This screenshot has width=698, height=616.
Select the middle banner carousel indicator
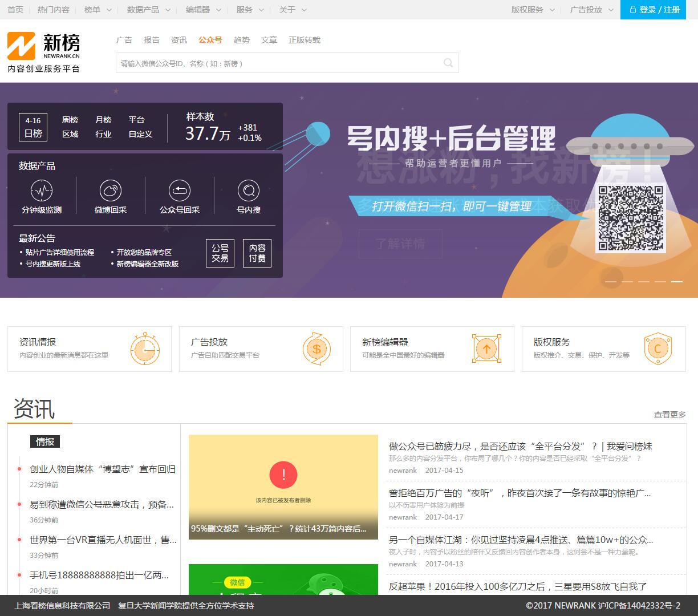[644, 282]
